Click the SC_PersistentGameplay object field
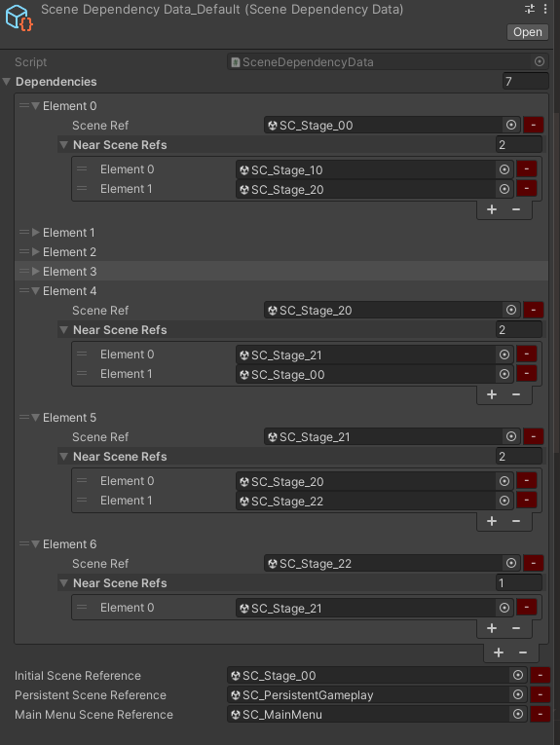 click(368, 694)
